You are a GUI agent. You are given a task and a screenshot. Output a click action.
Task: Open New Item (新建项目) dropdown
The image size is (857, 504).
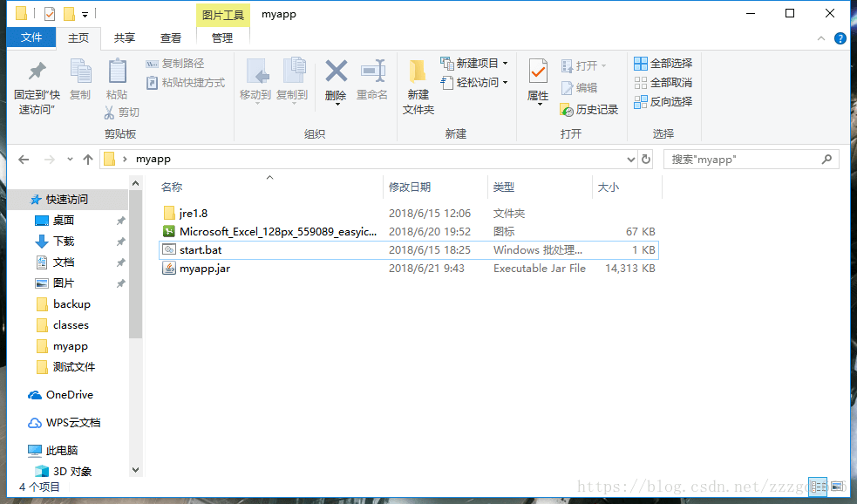474,64
